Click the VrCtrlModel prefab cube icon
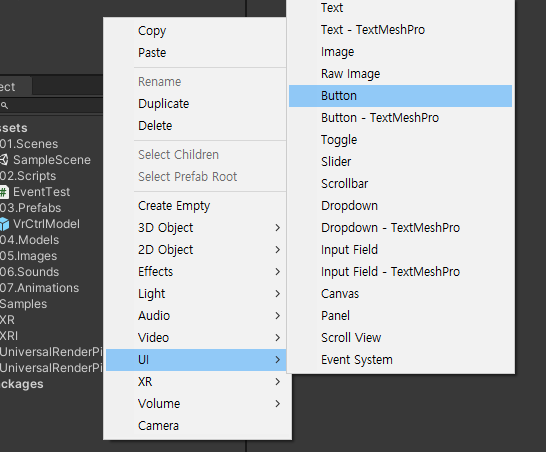Viewport: 546px width, 452px height. click(x=4, y=224)
